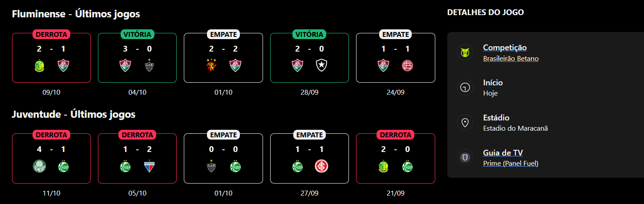The image size is (644, 204).
Task: Click the clock icon next to Início
Action: [x=465, y=88]
